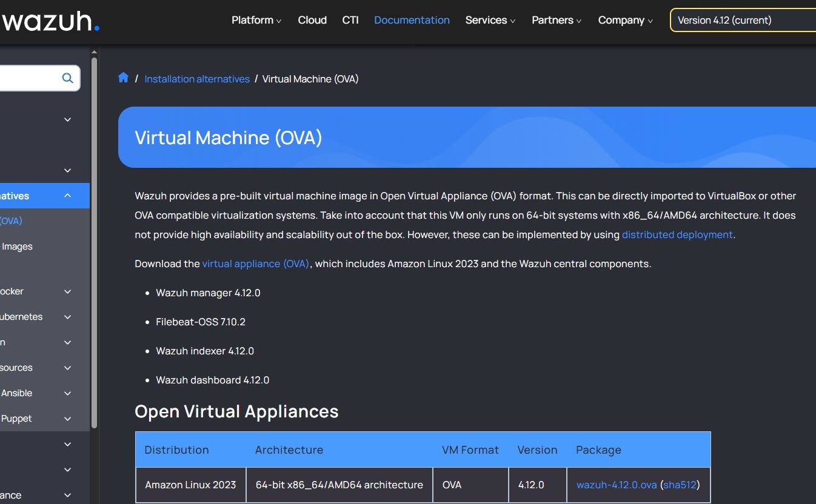816x504 pixels.
Task: Click the Installation alternatives breadcrumb link
Action: click(x=197, y=79)
